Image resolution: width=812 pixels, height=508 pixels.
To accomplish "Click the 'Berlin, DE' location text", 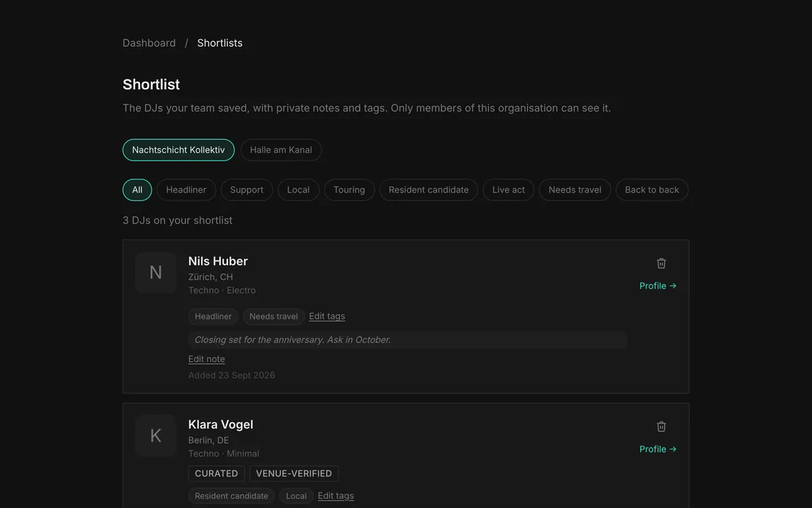I will 208,440.
